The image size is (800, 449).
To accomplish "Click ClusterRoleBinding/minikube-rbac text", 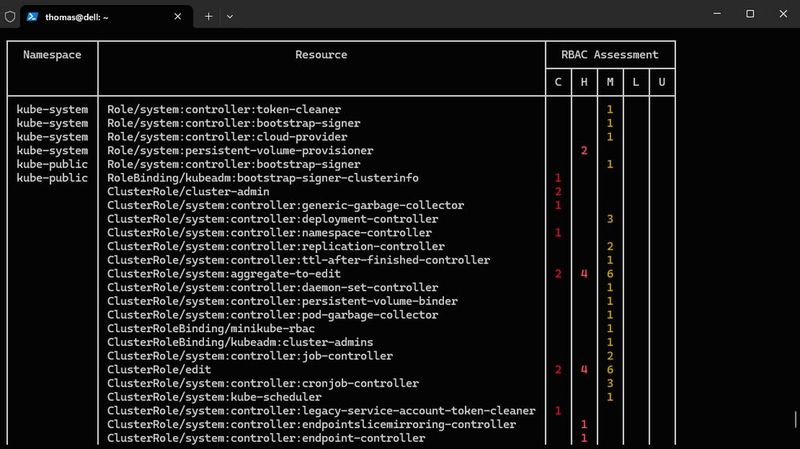I will (x=211, y=329).
